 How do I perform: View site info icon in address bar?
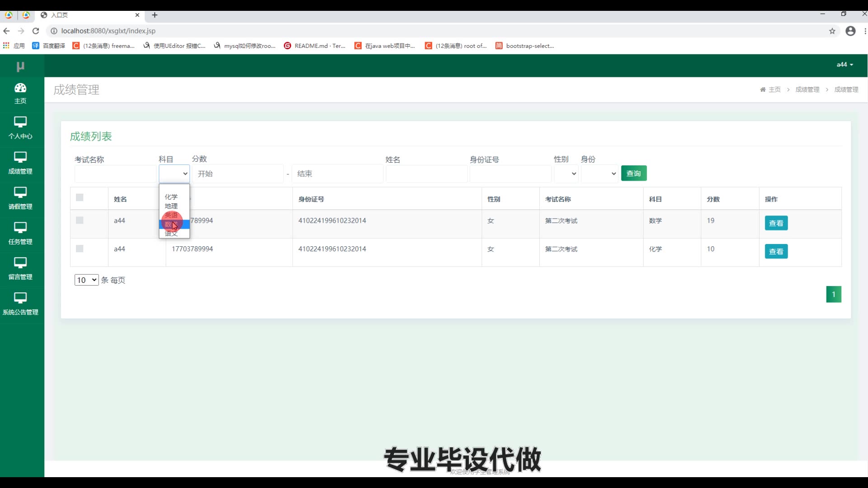pyautogui.click(x=54, y=31)
